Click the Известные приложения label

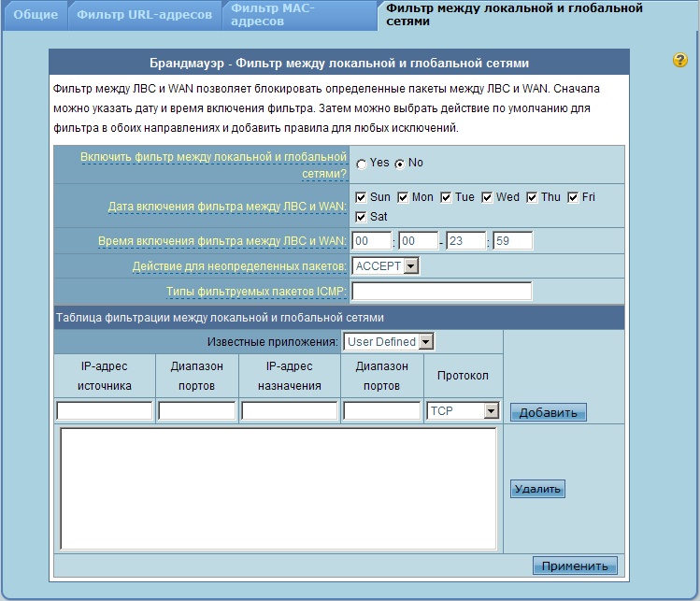(273, 342)
